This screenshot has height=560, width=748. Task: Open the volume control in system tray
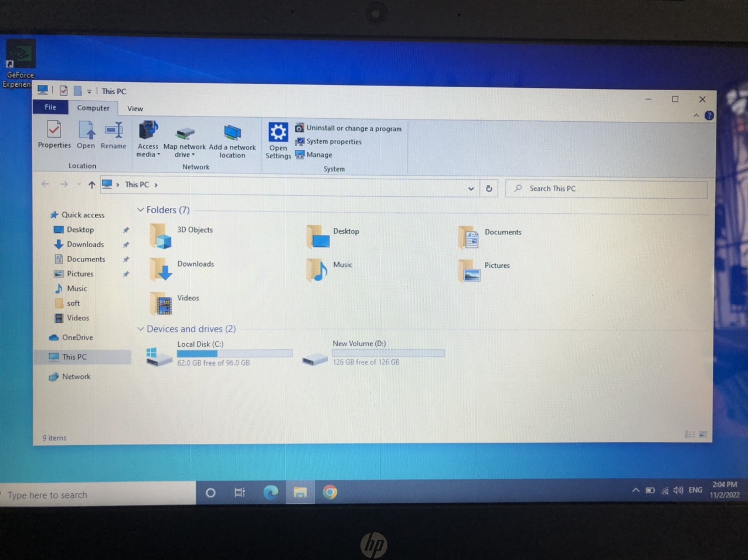(678, 490)
